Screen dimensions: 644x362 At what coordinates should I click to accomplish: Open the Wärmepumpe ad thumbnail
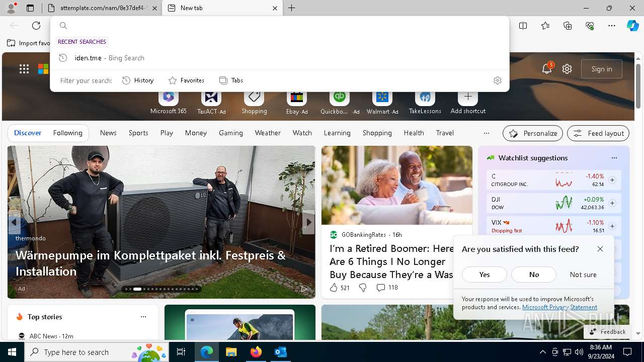pyautogui.click(x=161, y=222)
